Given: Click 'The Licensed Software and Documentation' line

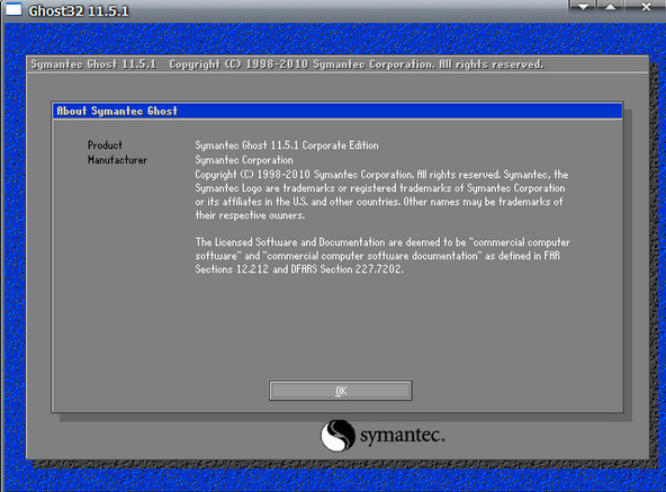Looking at the screenshot, I should [x=382, y=242].
